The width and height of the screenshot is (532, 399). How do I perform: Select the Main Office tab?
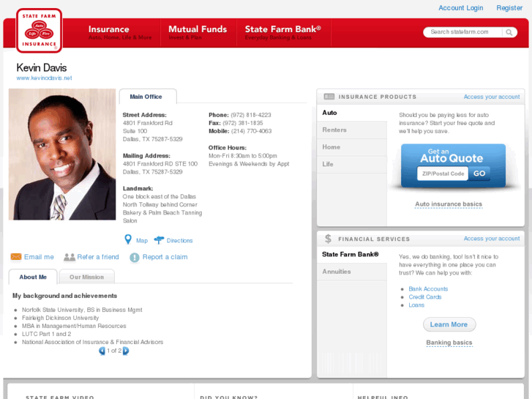148,97
